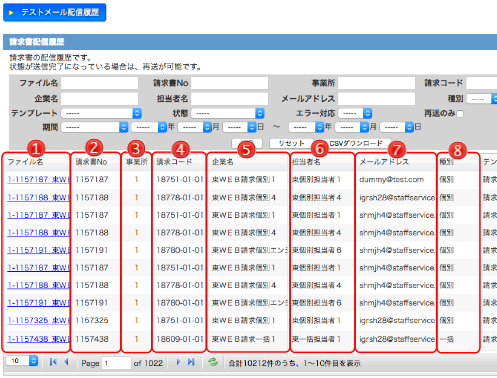Open file link in dummy@test.com row
497x378 pixels.
[38, 180]
